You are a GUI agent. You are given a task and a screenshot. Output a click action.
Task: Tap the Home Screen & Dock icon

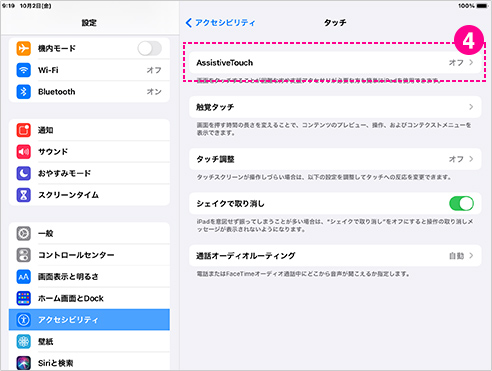tap(24, 298)
